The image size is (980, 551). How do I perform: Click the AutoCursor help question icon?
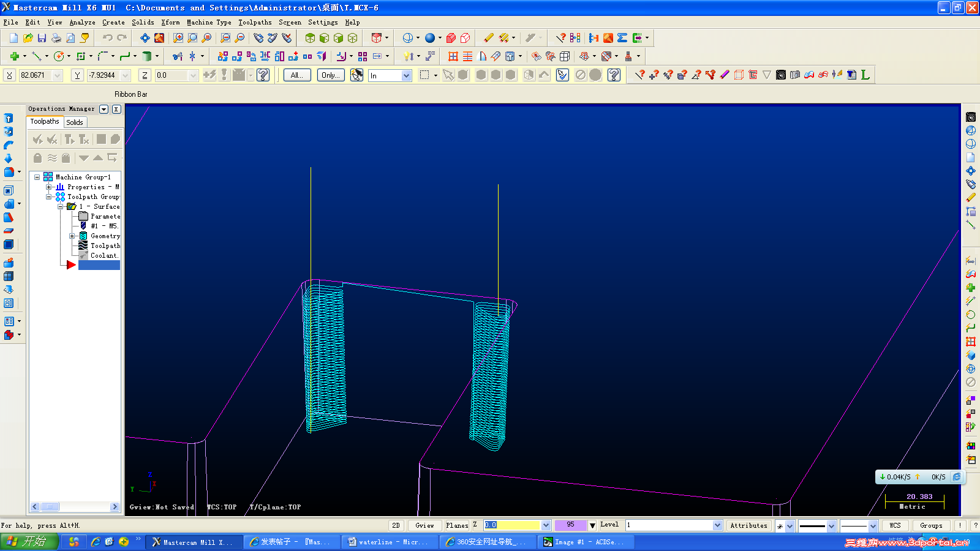pos(263,75)
